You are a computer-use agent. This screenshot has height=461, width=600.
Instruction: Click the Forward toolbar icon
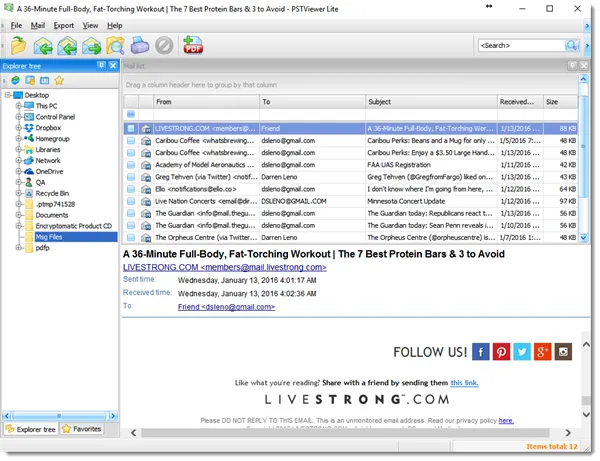pyautogui.click(x=91, y=46)
